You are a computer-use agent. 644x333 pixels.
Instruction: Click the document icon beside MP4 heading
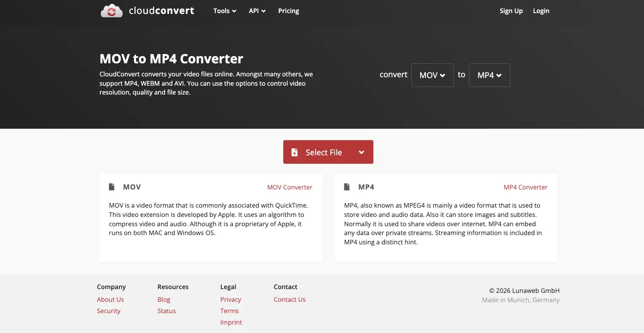pos(347,187)
